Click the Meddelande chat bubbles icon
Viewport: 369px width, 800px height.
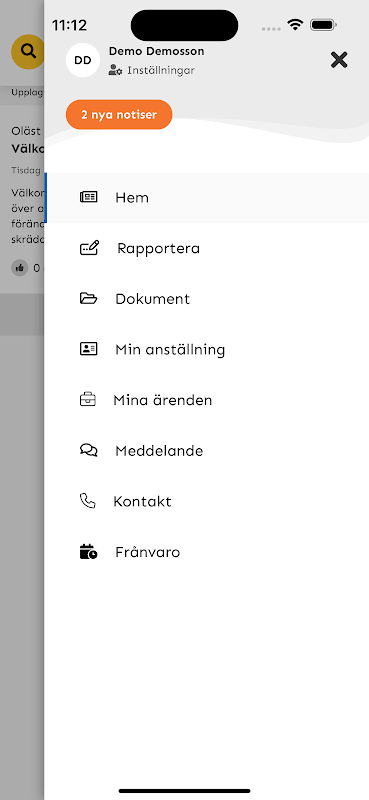[x=88, y=451]
